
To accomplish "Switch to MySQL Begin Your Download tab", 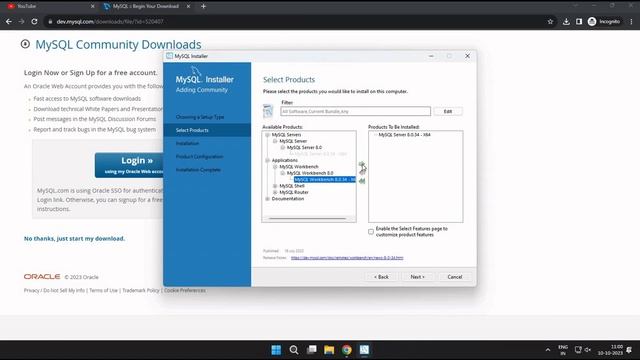I will 146,6.
